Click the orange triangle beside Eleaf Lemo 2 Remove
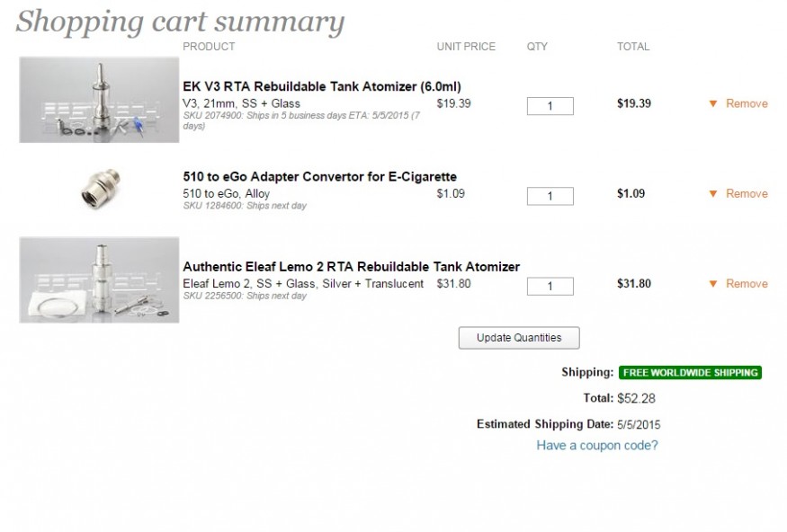The height and width of the screenshot is (532, 787). 712,284
